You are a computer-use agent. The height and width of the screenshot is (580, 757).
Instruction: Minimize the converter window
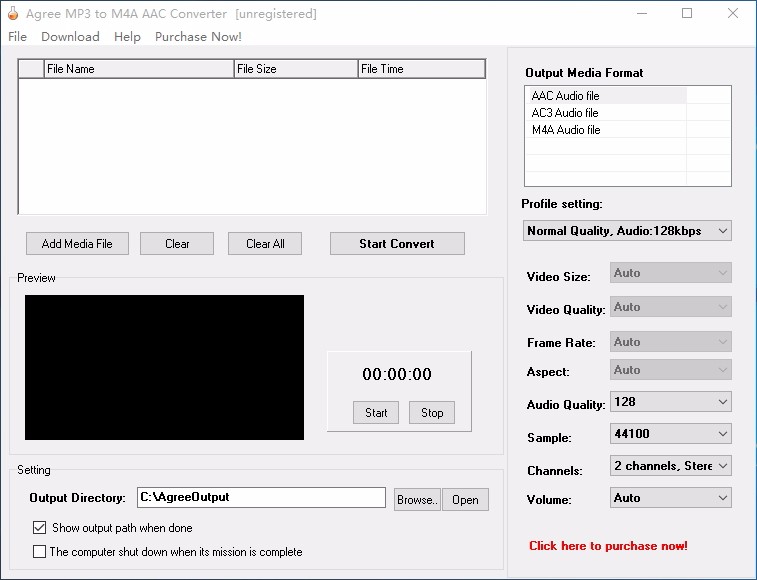pyautogui.click(x=642, y=14)
